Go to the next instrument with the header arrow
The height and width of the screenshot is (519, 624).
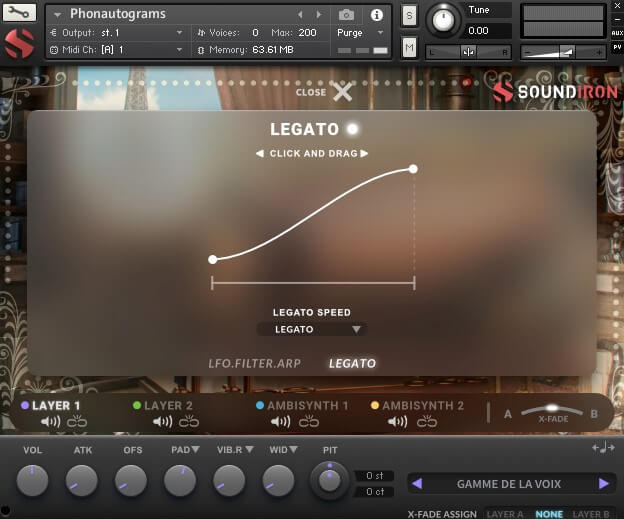319,15
